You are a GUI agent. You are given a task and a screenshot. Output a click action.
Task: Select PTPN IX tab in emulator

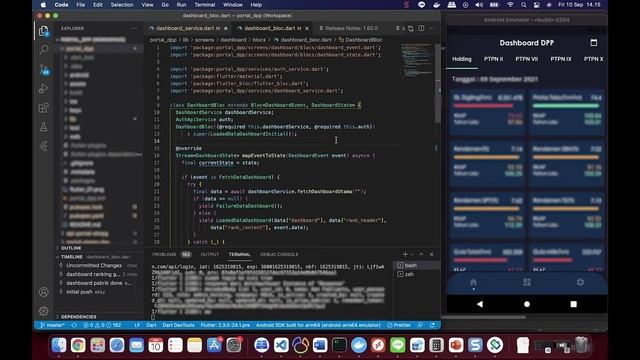[561, 59]
